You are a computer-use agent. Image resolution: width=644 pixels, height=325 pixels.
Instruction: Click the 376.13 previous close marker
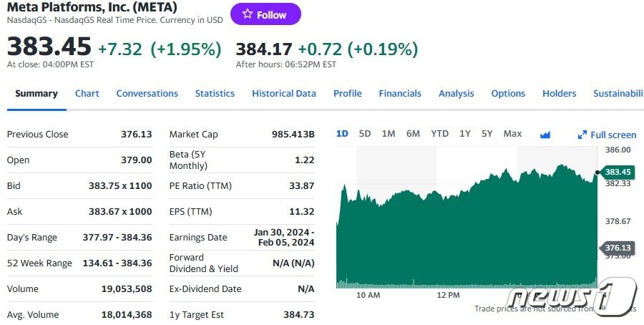617,248
